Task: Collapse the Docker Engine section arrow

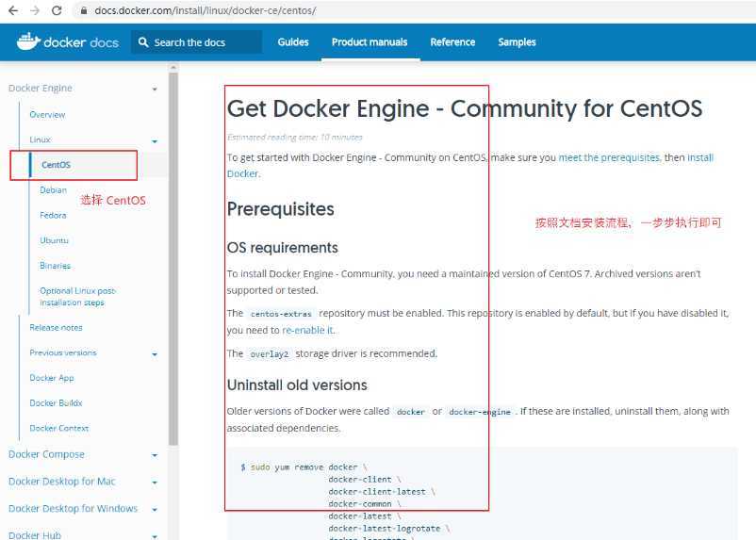Action: 155,90
